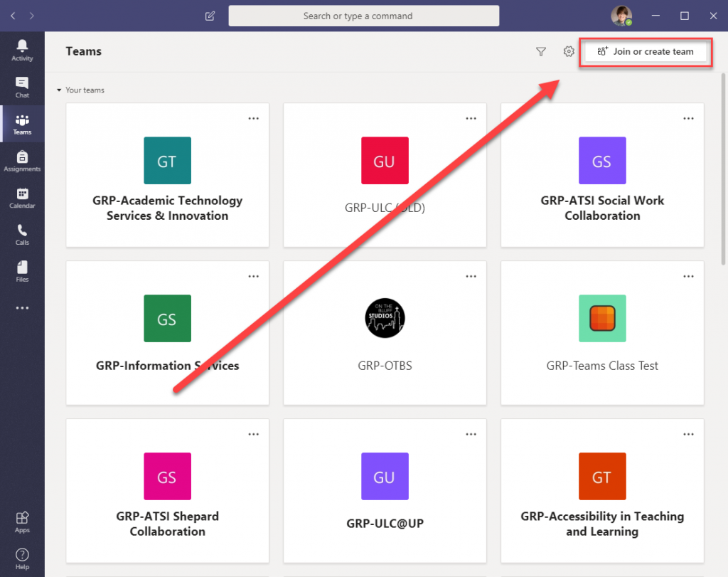Image resolution: width=728 pixels, height=577 pixels.
Task: Open the Help menu
Action: tap(22, 559)
